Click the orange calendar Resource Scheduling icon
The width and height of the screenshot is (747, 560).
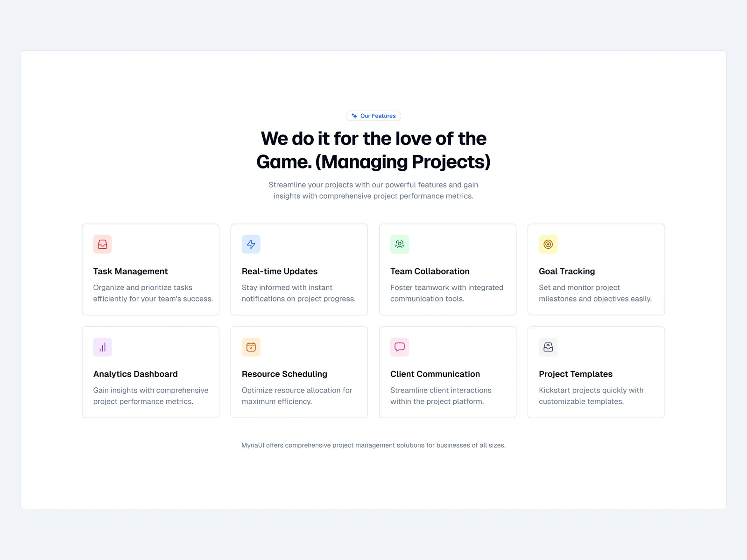pos(251,347)
